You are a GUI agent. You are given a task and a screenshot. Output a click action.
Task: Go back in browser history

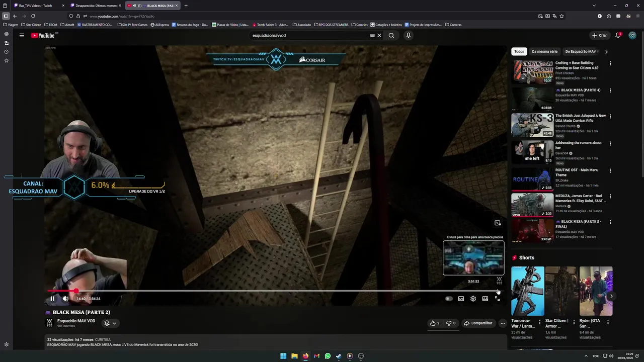[x=15, y=16]
